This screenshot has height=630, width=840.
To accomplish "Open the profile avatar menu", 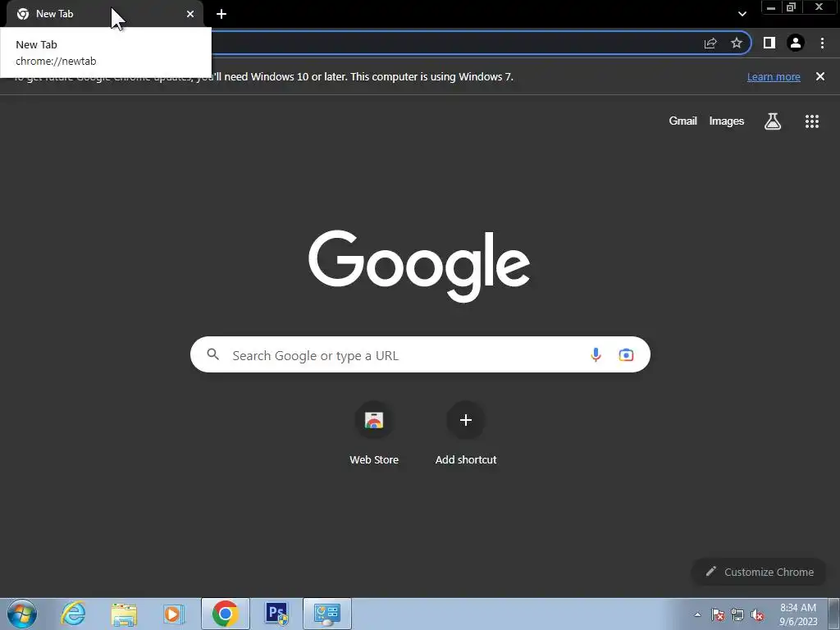I will pyautogui.click(x=796, y=43).
